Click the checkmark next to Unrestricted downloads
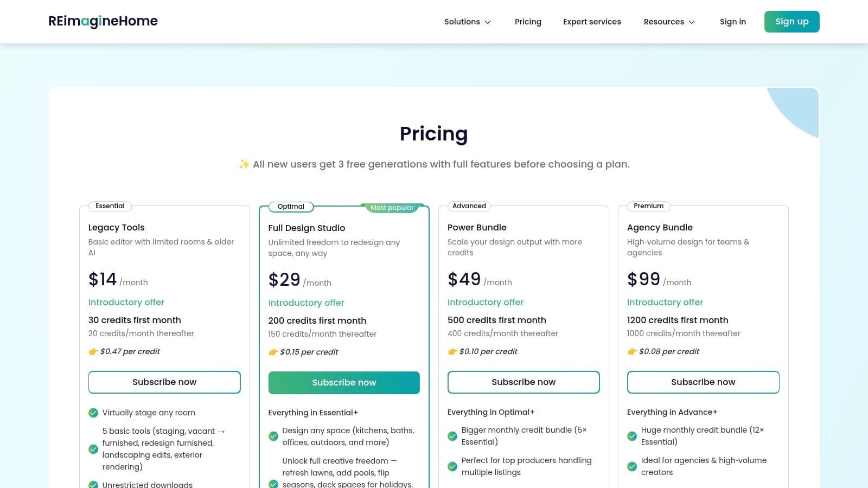The height and width of the screenshot is (488, 868). (93, 484)
